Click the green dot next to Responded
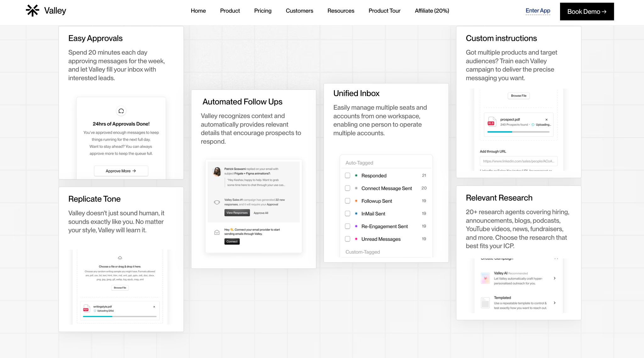The height and width of the screenshot is (358, 644). (356, 176)
